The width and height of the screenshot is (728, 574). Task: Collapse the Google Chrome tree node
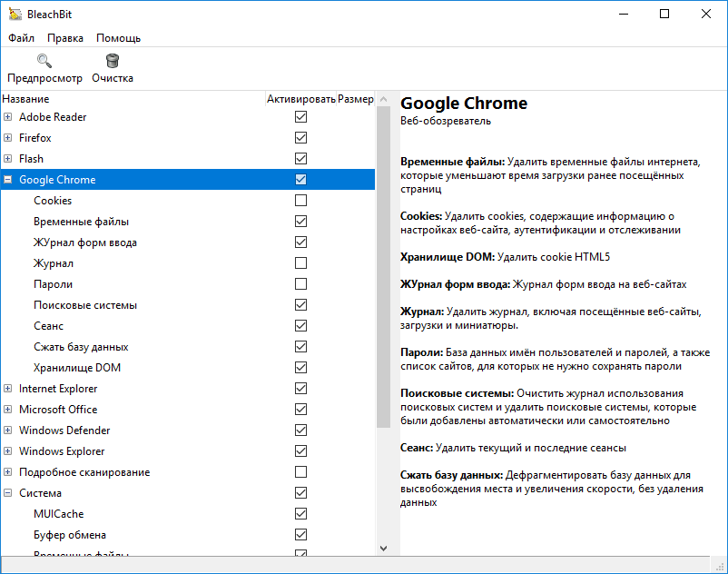pos(8,180)
